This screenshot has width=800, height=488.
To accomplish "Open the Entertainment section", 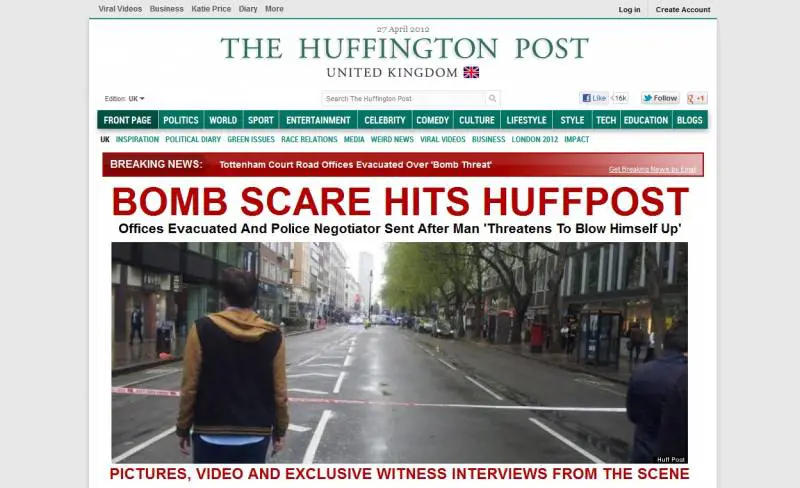I will [318, 120].
